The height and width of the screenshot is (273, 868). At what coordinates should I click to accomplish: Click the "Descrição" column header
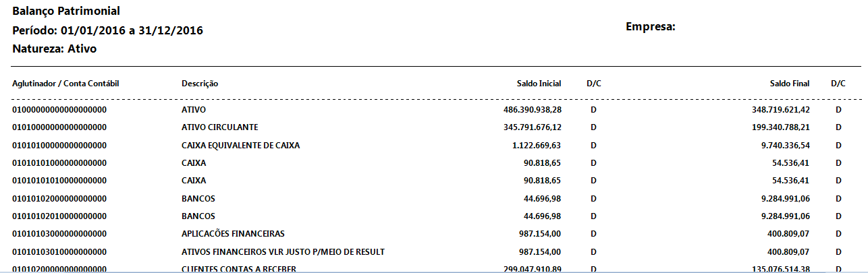click(x=200, y=84)
